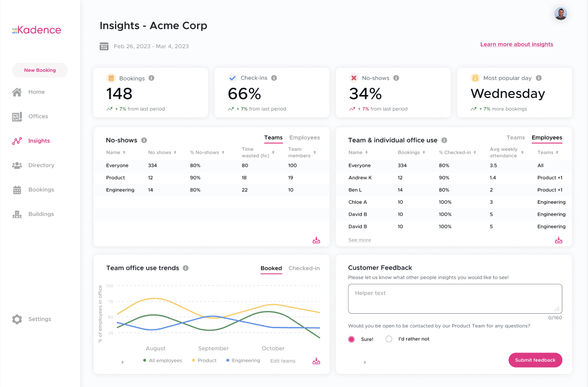The height and width of the screenshot is (387, 588).
Task: Show info for the No-shows card
Action: [x=396, y=78]
